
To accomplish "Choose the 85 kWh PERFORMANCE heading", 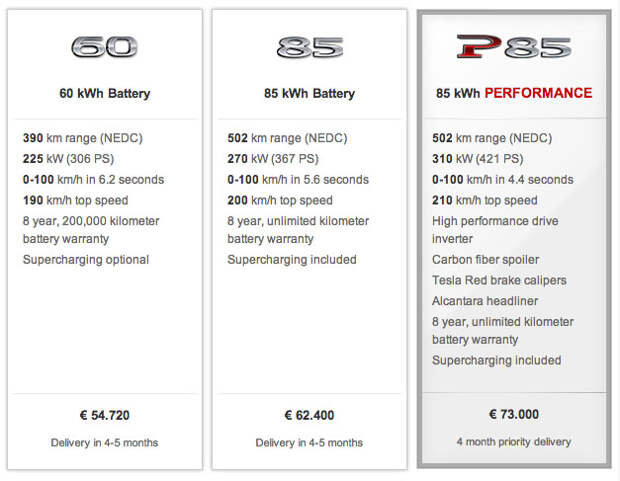I will pyautogui.click(x=514, y=93).
